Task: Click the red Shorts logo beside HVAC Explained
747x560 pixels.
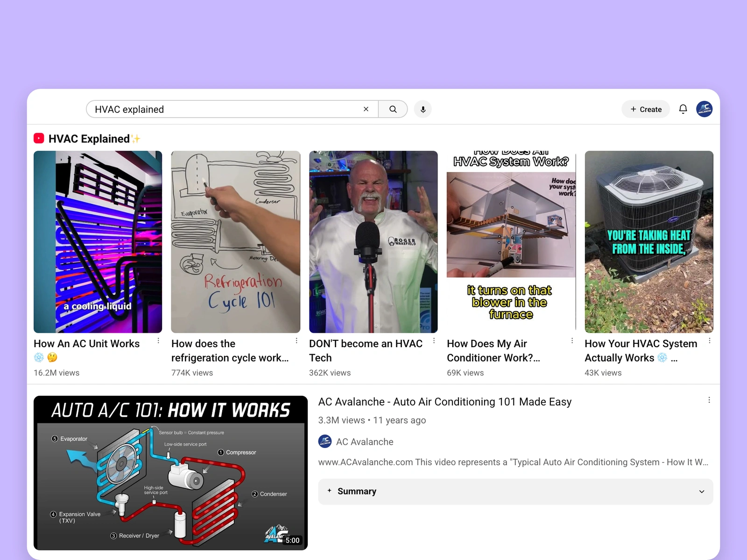Action: pos(39,139)
